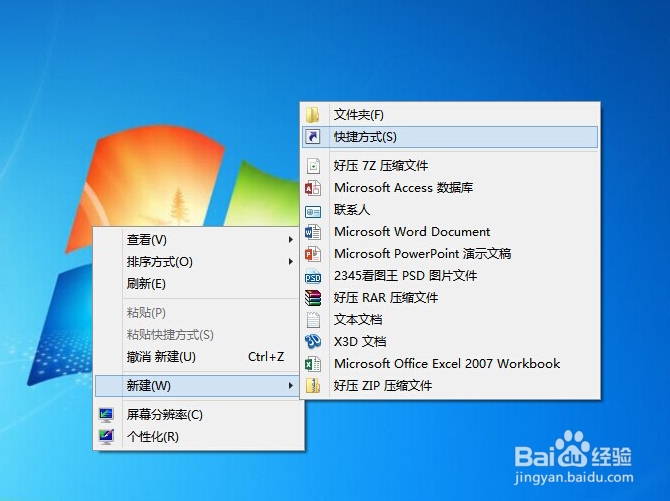Create a new Microsoft Access 数据库
The width and height of the screenshot is (670, 501).
pyautogui.click(x=450, y=188)
